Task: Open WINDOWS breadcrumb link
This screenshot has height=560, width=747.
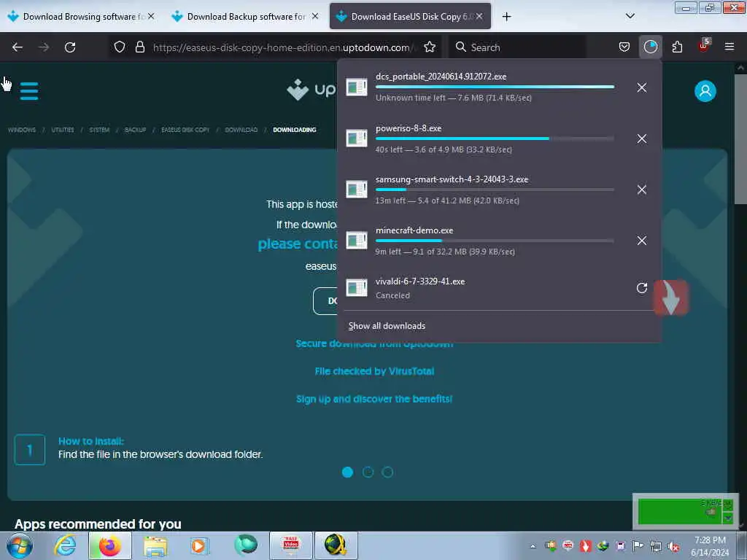Action: tap(22, 130)
